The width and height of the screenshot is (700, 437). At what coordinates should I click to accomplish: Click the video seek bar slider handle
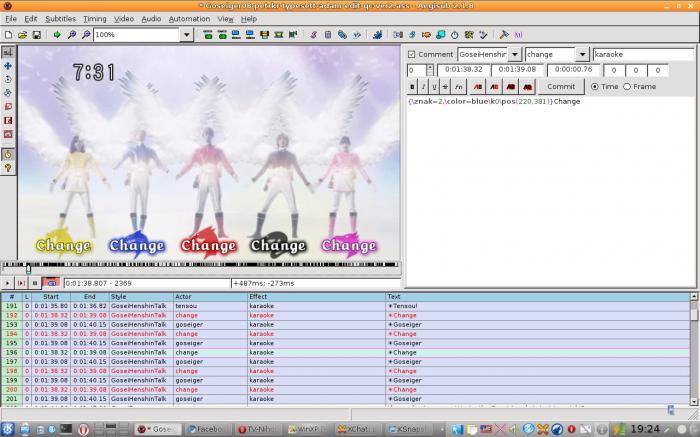click(x=28, y=268)
